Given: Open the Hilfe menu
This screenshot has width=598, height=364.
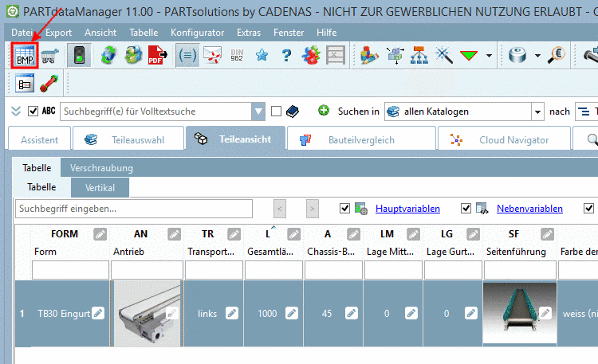Looking at the screenshot, I should 326,33.
